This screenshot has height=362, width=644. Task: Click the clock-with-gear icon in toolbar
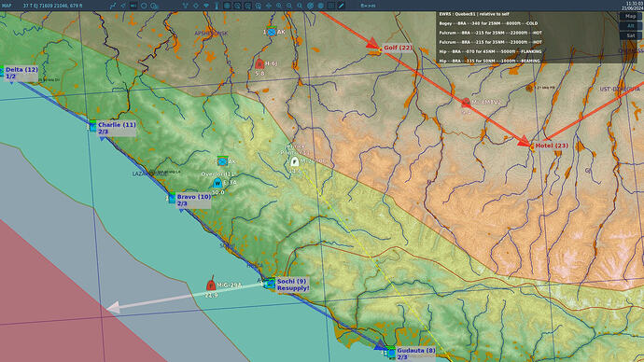tap(154, 6)
